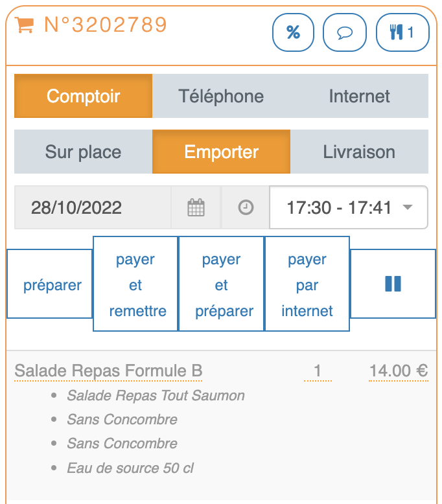The image size is (442, 504).
Task: Select Comptoir order source
Action: (83, 97)
